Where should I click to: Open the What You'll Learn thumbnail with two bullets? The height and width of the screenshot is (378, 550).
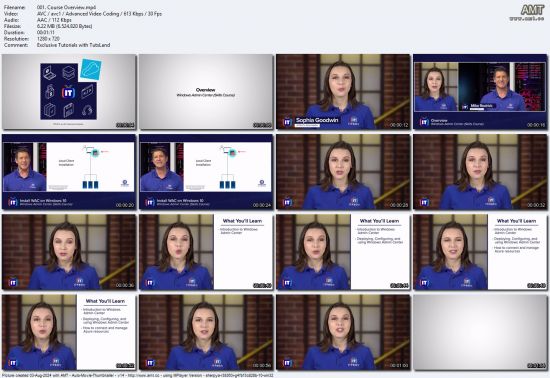[x=343, y=252]
